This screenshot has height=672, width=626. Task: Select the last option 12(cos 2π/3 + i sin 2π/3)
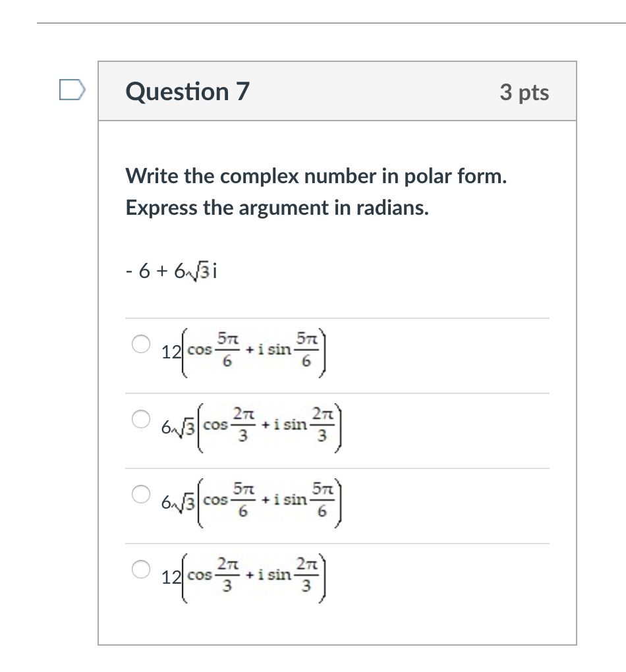140,568
